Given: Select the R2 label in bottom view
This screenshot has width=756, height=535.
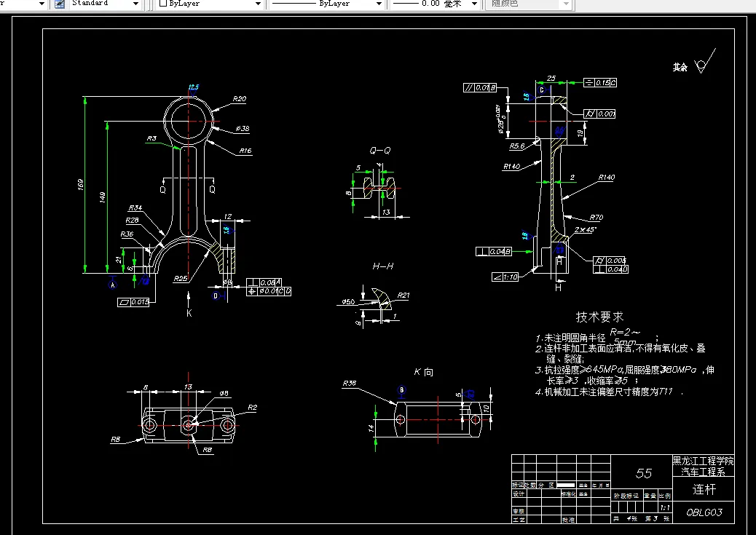Looking at the screenshot, I should (252, 408).
